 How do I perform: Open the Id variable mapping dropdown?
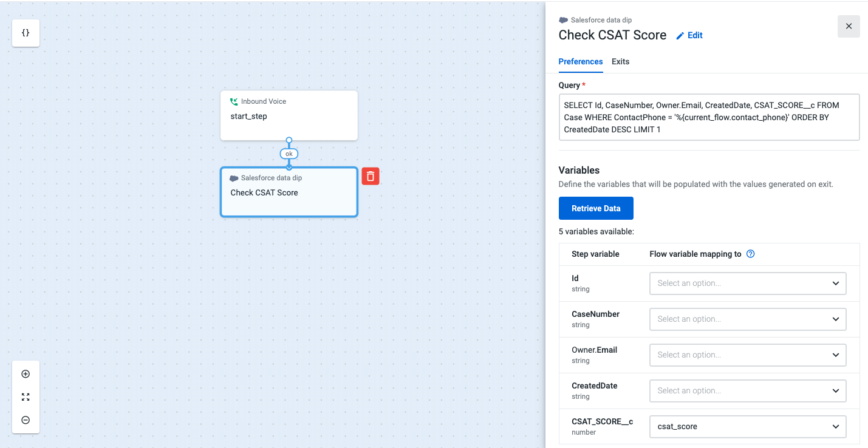[747, 283]
